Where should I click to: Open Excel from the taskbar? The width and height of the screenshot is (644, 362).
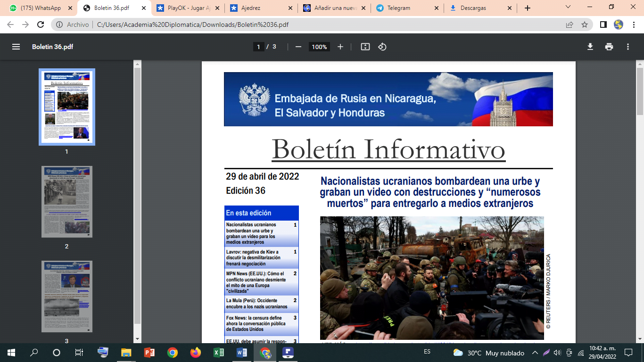click(x=219, y=352)
